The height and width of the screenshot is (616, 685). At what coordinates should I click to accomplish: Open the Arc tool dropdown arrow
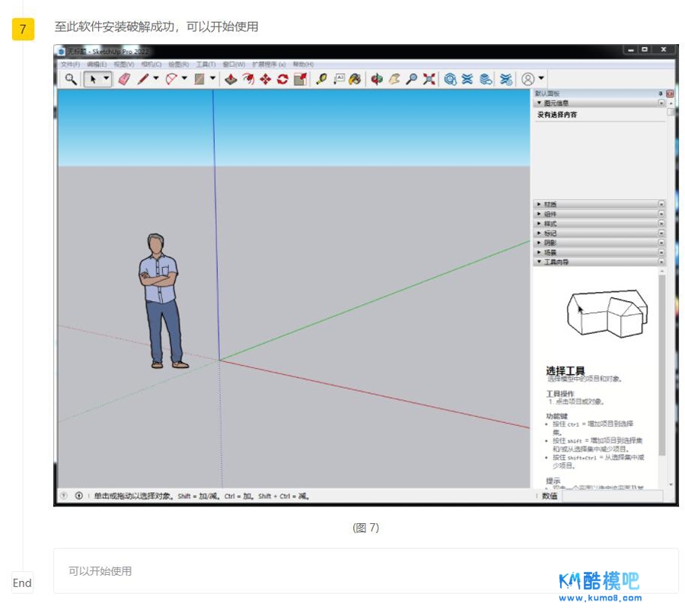pyautogui.click(x=184, y=78)
